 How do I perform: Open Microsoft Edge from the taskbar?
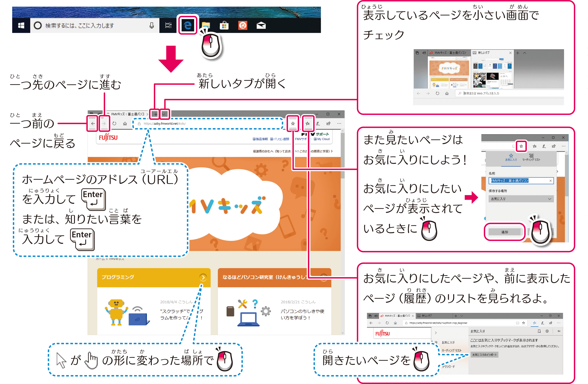(x=188, y=25)
